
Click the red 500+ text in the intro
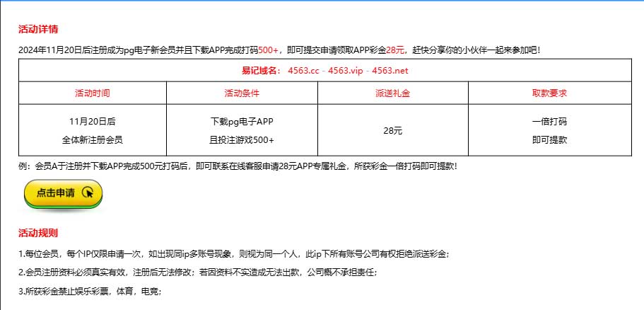[269, 50]
